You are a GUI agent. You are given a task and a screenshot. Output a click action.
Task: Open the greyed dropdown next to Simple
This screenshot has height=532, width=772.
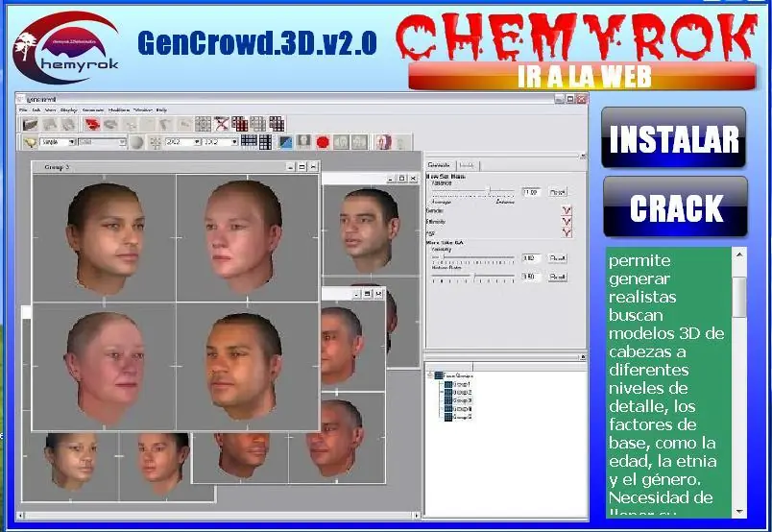tap(102, 142)
